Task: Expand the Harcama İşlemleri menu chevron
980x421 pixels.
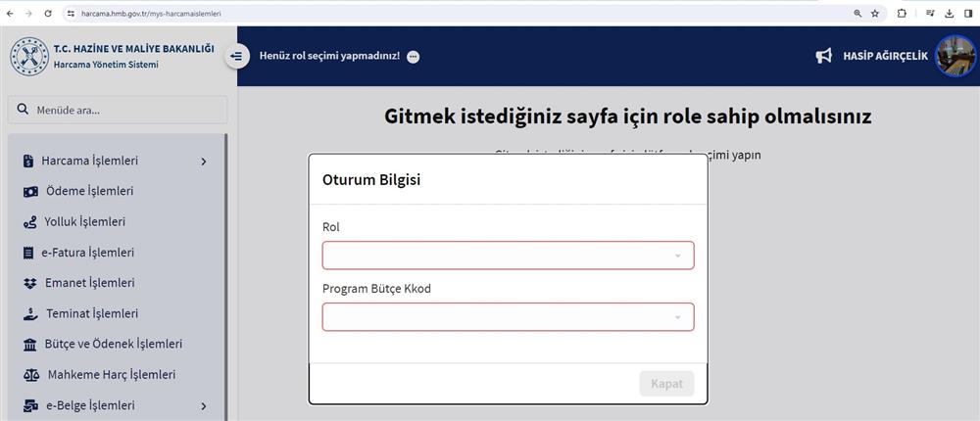Action: (204, 162)
